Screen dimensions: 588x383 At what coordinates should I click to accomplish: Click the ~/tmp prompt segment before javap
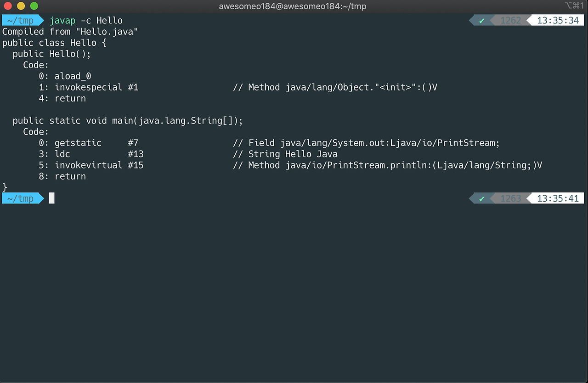(20, 21)
